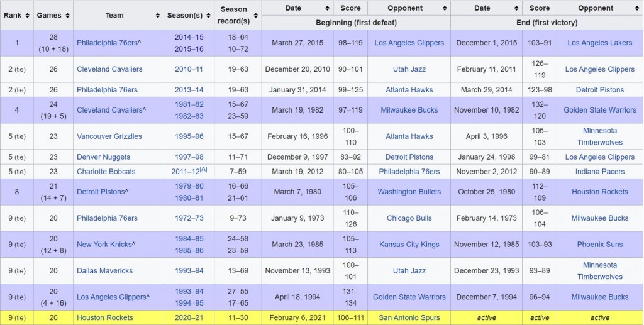The image size is (644, 325).
Task: Open the 2015–16 season link
Action: point(189,49)
